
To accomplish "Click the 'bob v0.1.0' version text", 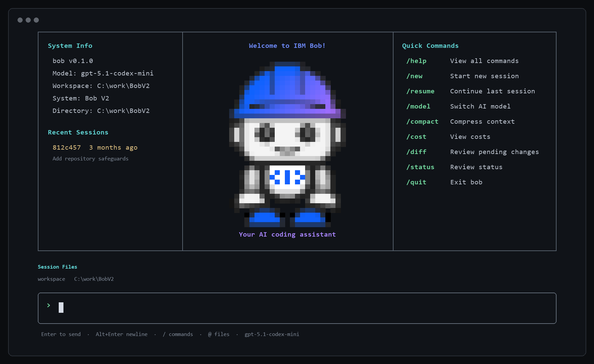I will coord(73,61).
